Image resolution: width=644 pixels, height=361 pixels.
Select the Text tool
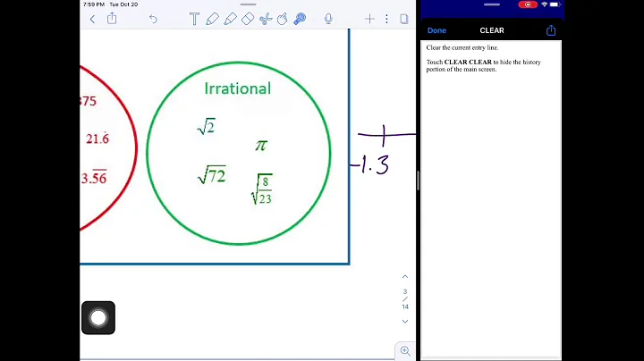pos(194,19)
